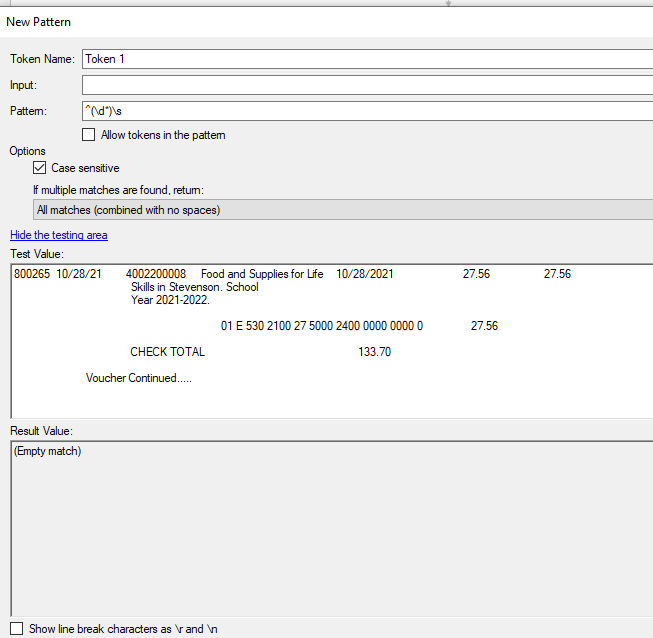Click '10/28/21' date in first line

click(79, 274)
